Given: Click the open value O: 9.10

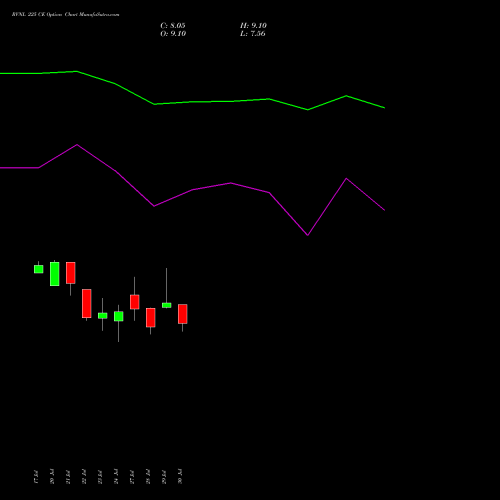Looking at the screenshot, I should [x=173, y=34].
